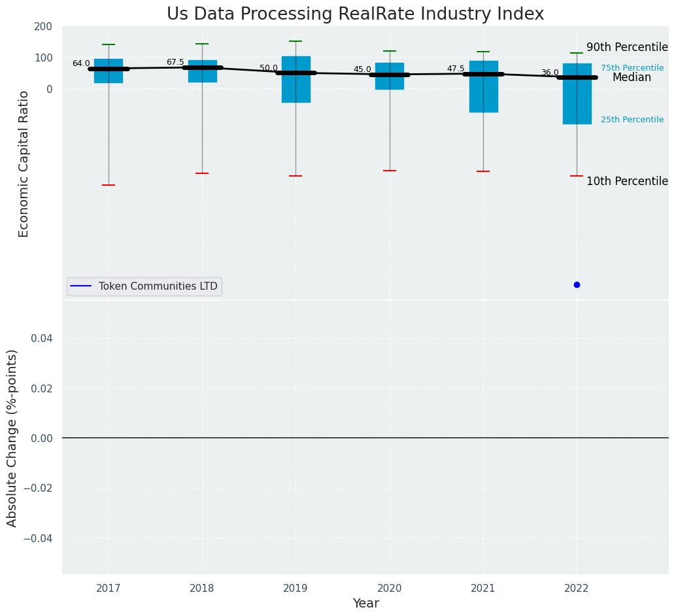Screen dimensions: 676x616
Task: Click the 90th Percentile annotation
Action: tap(627, 47)
